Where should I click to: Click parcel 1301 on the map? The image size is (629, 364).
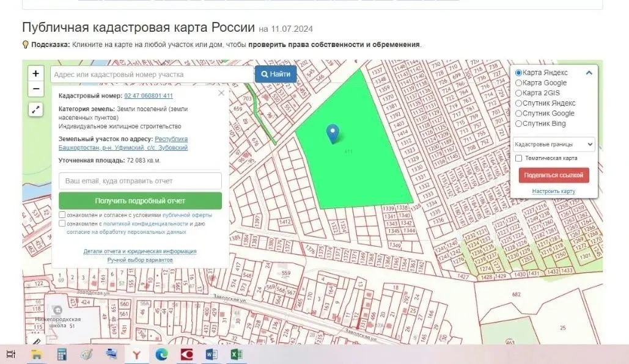coord(585,256)
